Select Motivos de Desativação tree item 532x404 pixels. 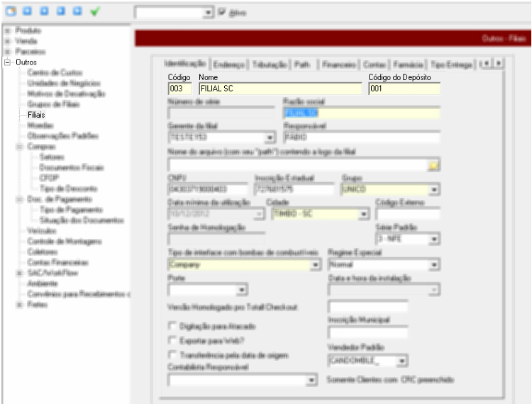click(66, 94)
